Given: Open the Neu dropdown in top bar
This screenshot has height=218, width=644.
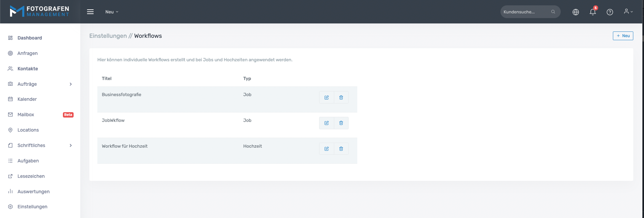Looking at the screenshot, I should tap(112, 12).
